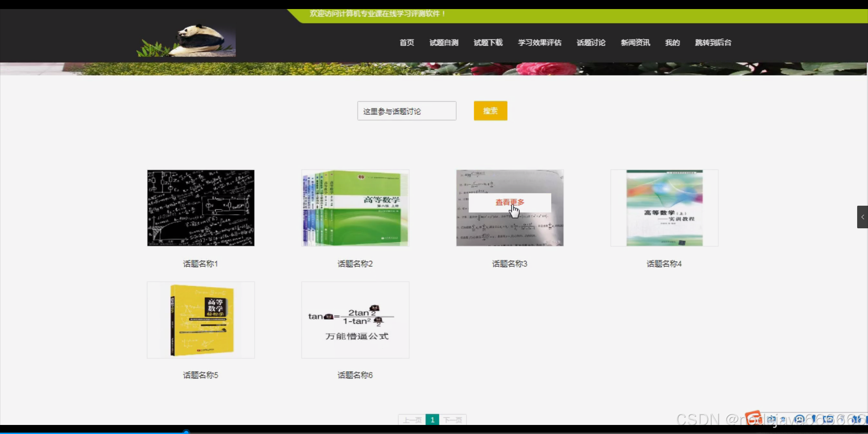Open the 试题下载 page

[487, 42]
